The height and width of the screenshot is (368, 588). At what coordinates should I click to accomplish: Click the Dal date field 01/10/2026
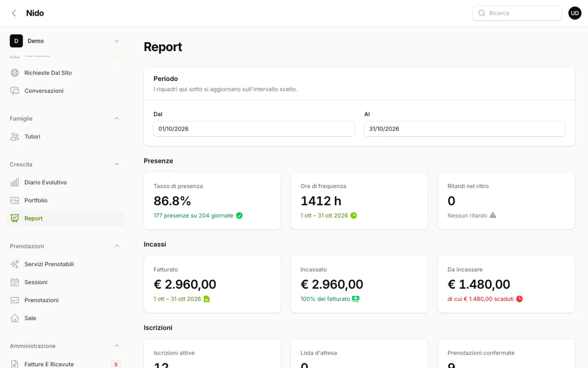click(254, 129)
